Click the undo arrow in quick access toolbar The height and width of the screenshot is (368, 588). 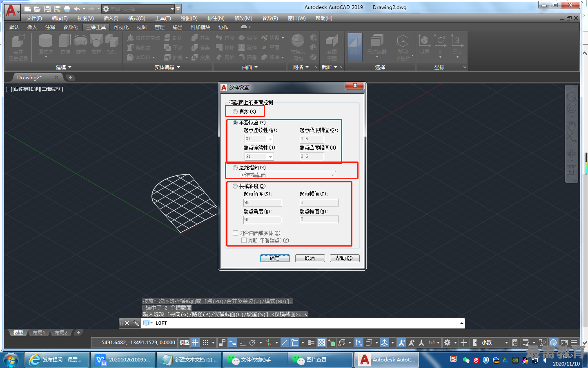[x=77, y=9]
